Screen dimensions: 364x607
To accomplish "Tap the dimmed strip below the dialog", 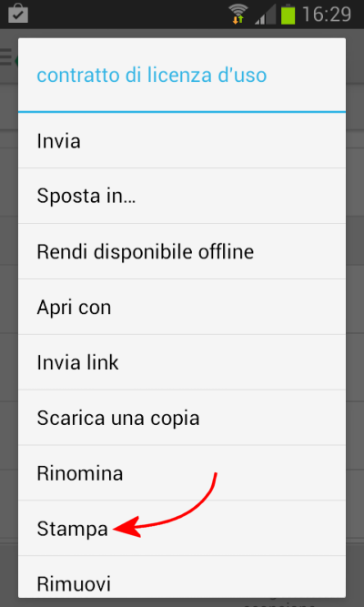I will (182, 602).
